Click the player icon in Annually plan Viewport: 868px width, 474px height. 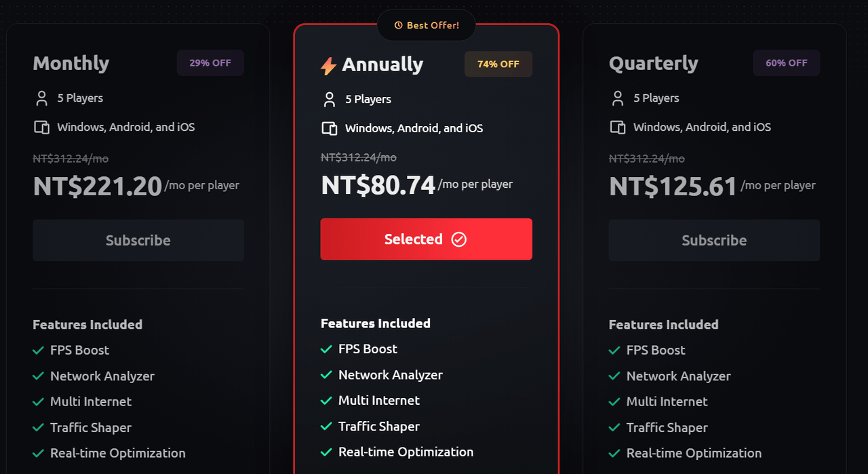[330, 100]
